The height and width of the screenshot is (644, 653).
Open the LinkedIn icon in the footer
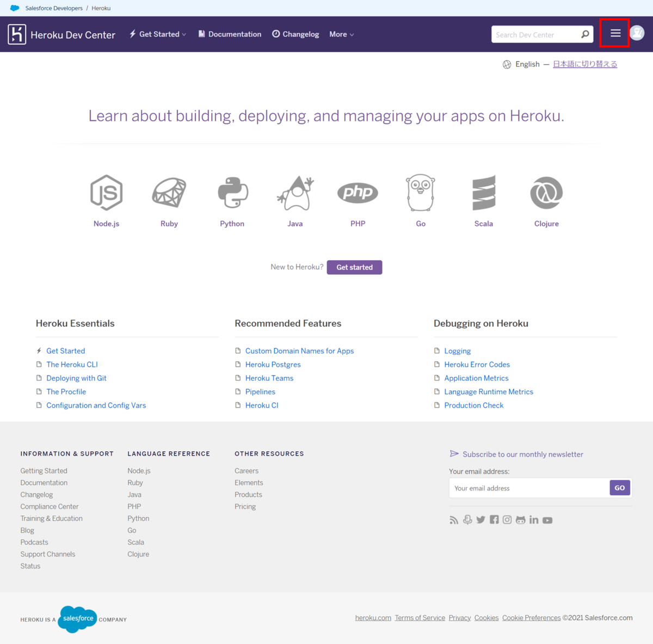(534, 520)
